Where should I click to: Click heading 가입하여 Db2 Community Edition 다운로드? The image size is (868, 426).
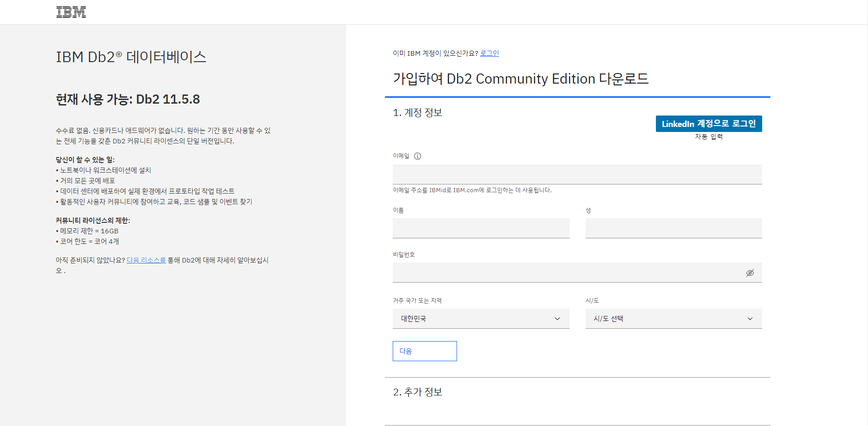tap(520, 79)
